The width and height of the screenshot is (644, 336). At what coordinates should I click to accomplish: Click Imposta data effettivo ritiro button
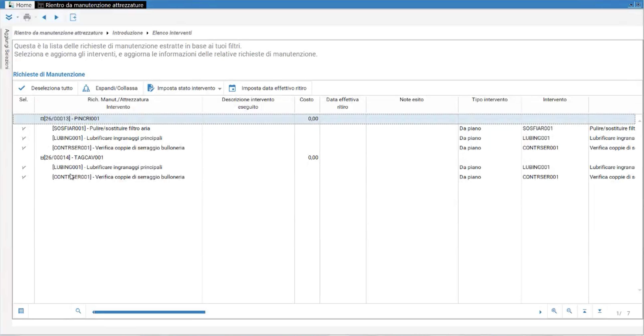point(267,88)
